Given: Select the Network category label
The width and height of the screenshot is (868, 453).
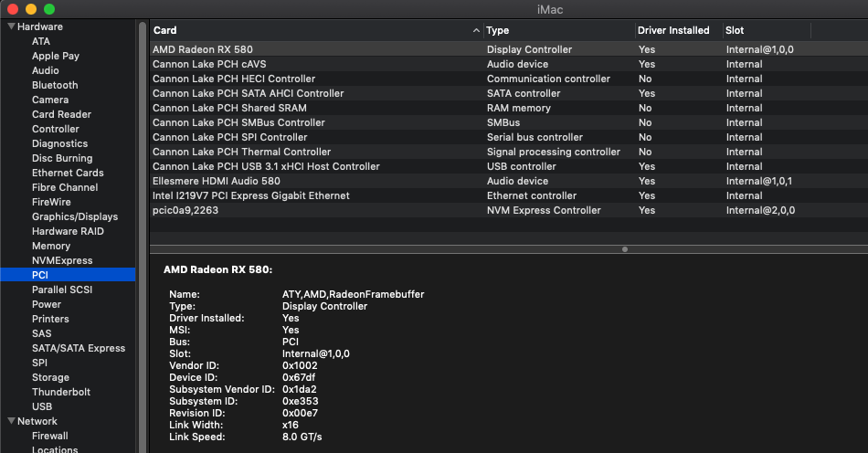Looking at the screenshot, I should 37,421.
